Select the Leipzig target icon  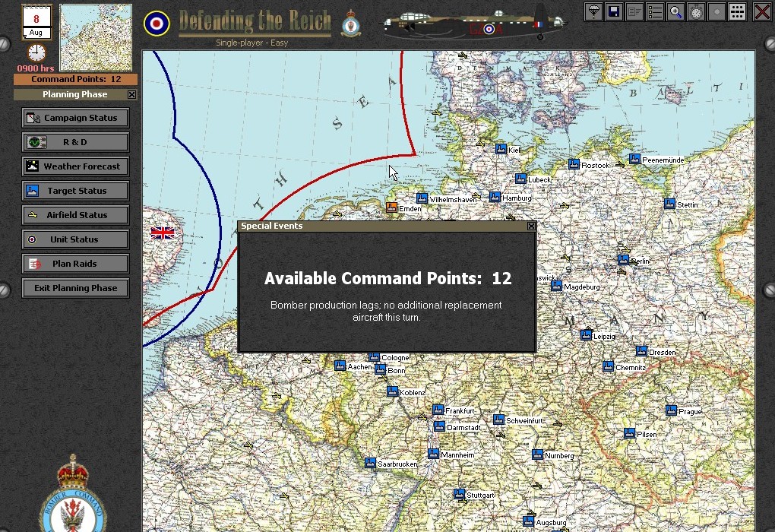pyautogui.click(x=586, y=335)
